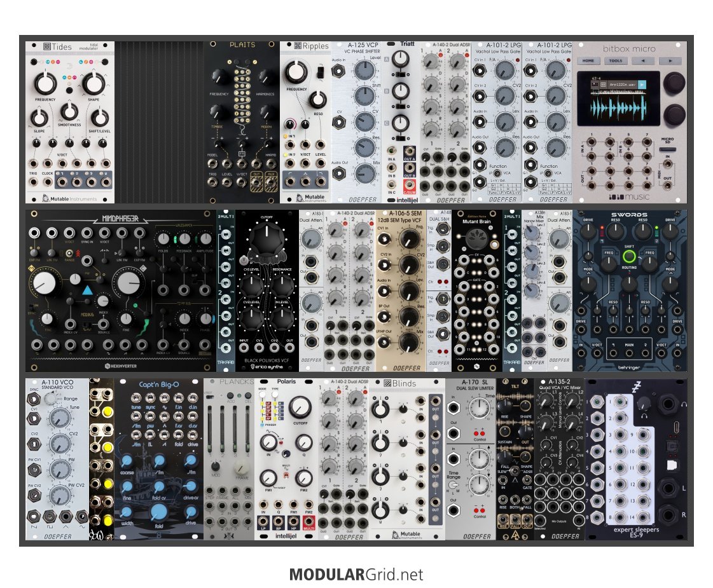
Task: Click the FREQUENCY knob on Tides
Action: (45, 83)
